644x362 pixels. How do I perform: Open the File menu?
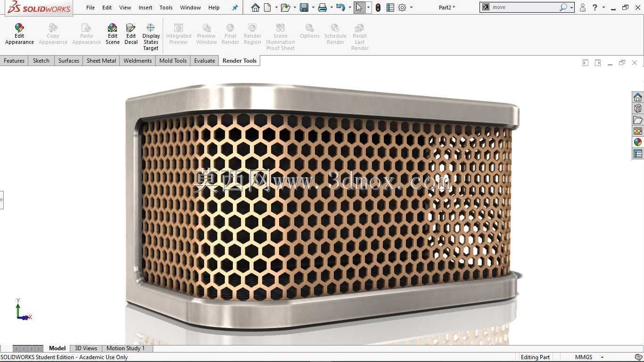(x=91, y=8)
